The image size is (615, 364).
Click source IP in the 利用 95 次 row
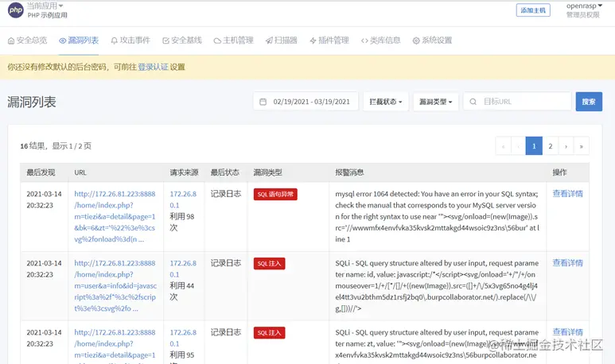183,338
